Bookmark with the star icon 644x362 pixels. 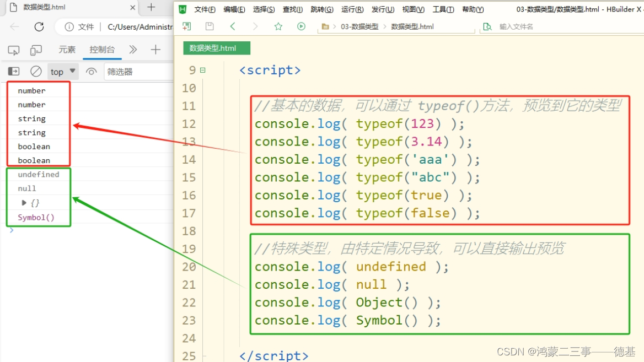278,26
